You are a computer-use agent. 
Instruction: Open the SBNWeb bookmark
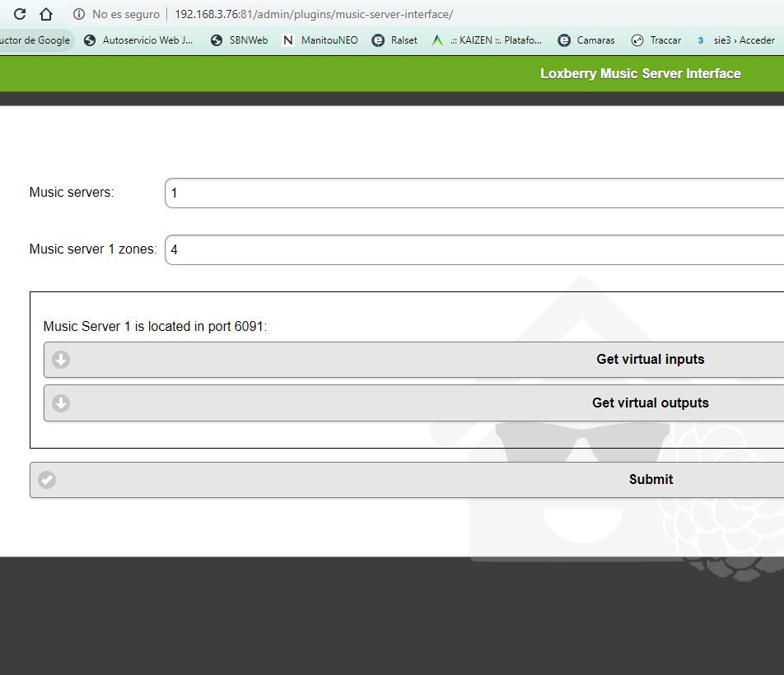[x=239, y=40]
